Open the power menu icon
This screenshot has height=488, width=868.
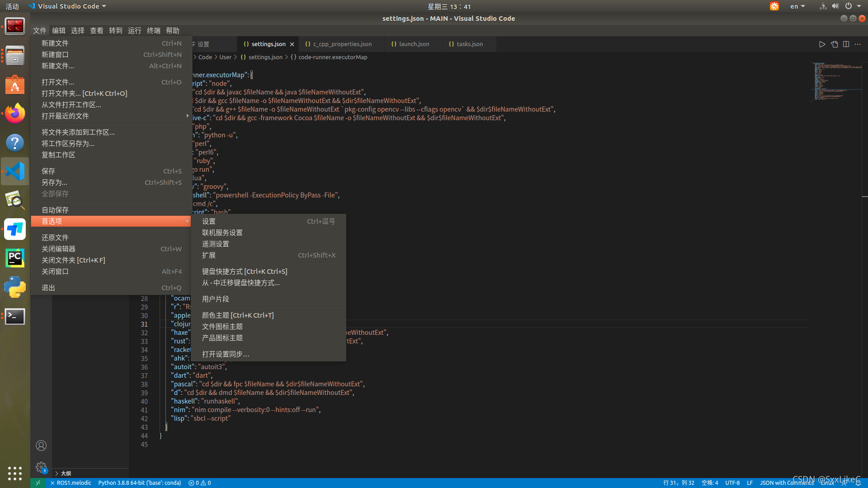point(849,6)
